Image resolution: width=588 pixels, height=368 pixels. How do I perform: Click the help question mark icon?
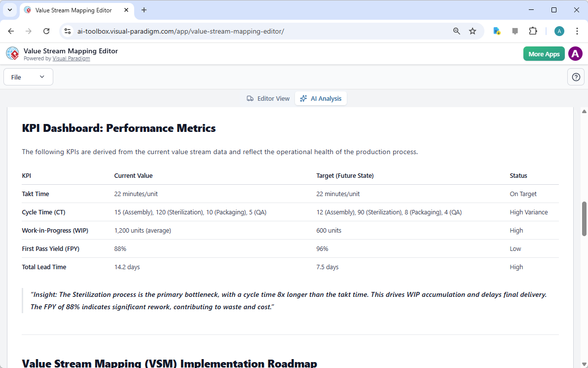[576, 77]
